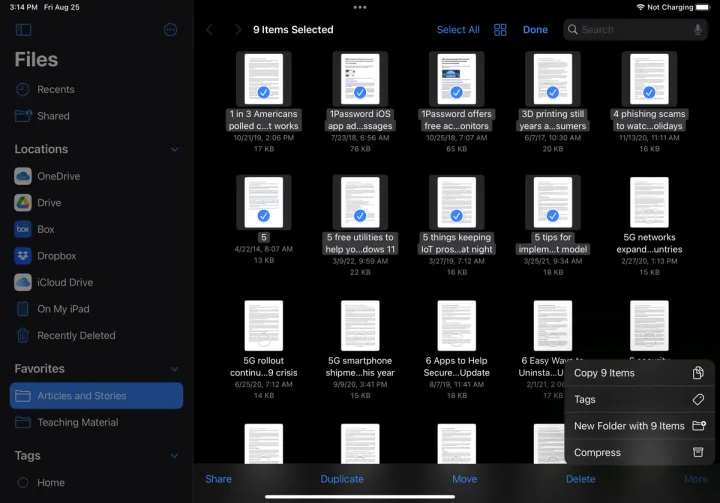Viewport: 720px width, 503px height.
Task: Go back with the left chevron
Action: [210, 30]
